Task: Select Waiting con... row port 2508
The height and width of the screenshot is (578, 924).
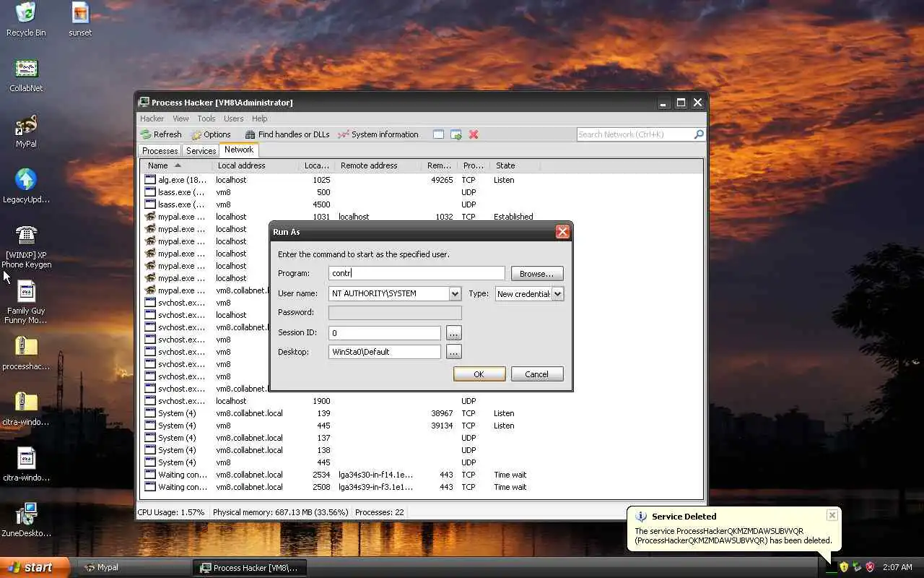Action: click(421, 487)
